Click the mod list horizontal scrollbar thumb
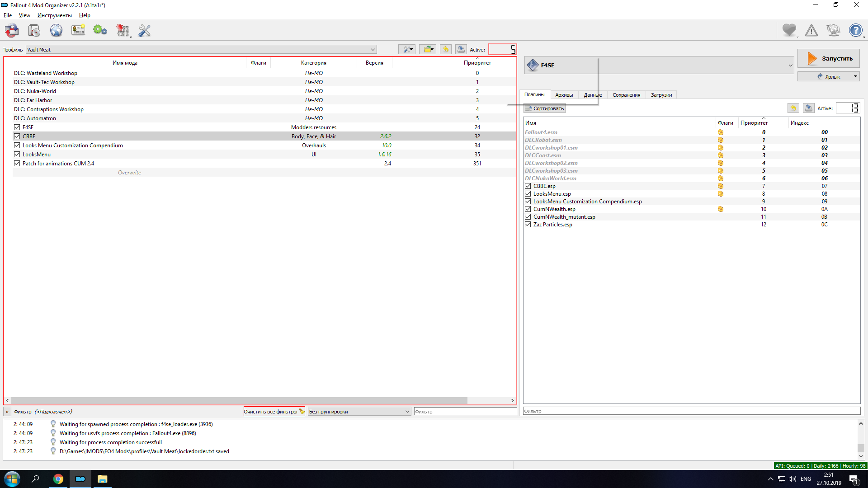This screenshot has height=488, width=868. [x=239, y=400]
